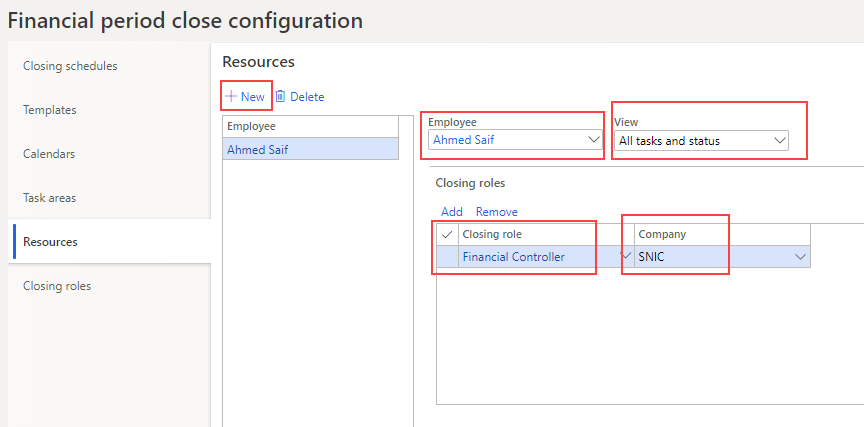Click Remove under Closing roles
Screen dimensions: 864x427
[496, 212]
